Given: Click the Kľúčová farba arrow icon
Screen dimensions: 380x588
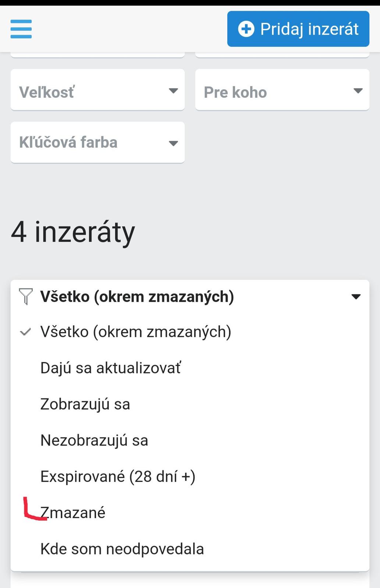Looking at the screenshot, I should pos(173,143).
